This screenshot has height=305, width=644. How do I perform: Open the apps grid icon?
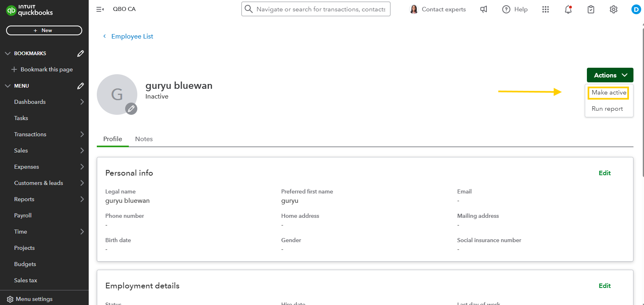pos(546,9)
